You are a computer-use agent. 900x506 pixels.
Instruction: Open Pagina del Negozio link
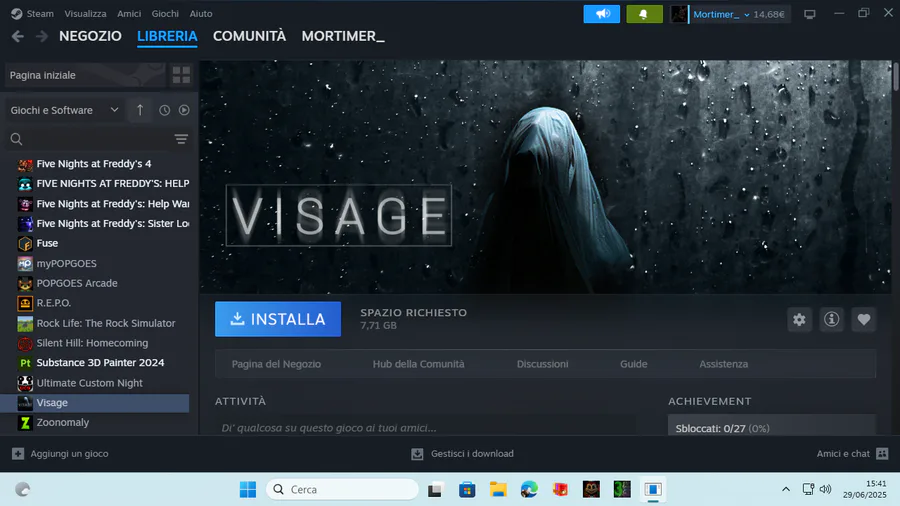point(276,364)
